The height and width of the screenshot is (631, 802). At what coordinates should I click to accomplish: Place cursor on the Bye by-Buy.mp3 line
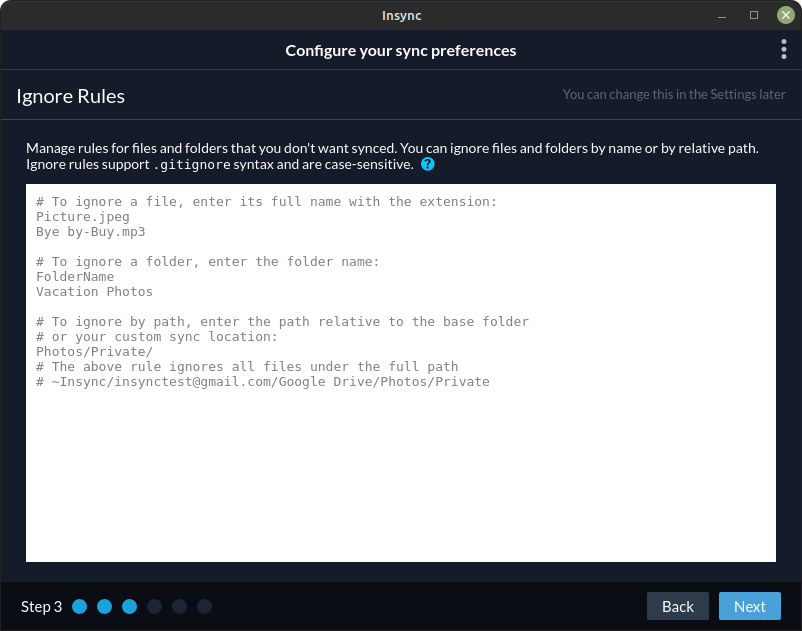click(x=90, y=232)
